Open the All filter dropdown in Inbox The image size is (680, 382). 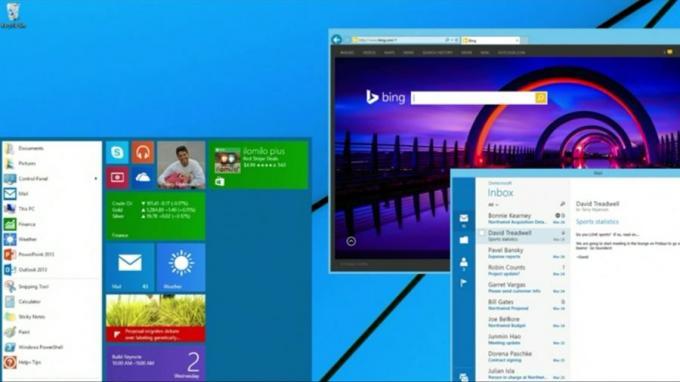pyautogui.click(x=493, y=205)
